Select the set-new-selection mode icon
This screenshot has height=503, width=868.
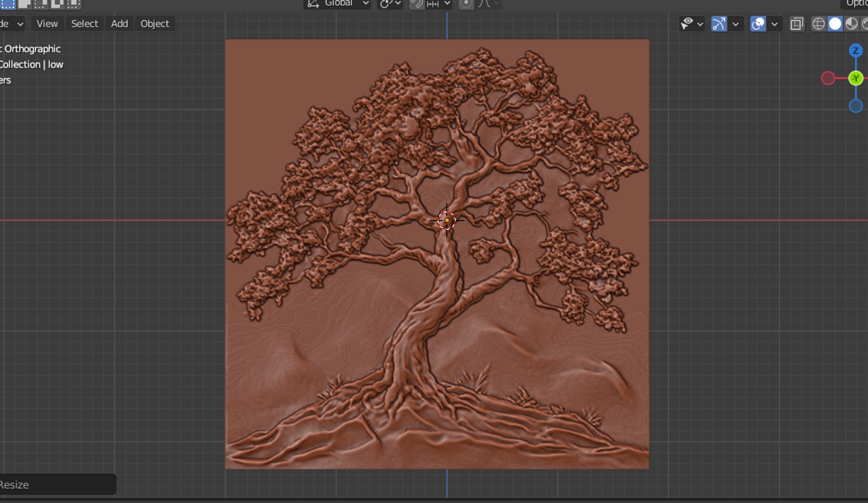(x=8, y=4)
